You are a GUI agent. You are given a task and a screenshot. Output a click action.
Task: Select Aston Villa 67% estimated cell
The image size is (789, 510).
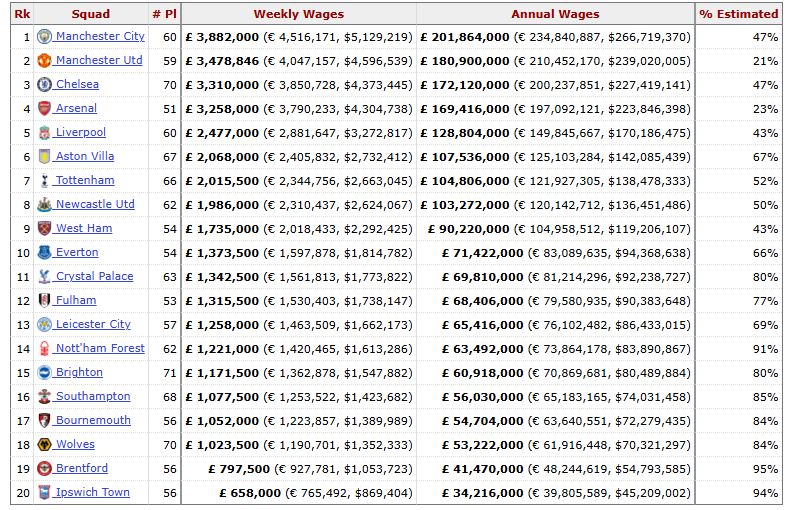click(x=739, y=157)
